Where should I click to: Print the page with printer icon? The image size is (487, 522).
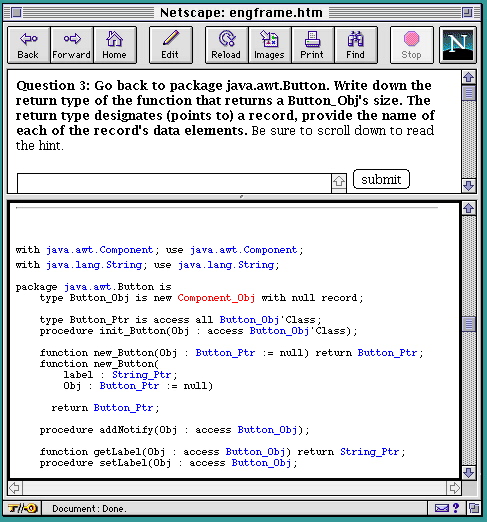pyautogui.click(x=313, y=45)
